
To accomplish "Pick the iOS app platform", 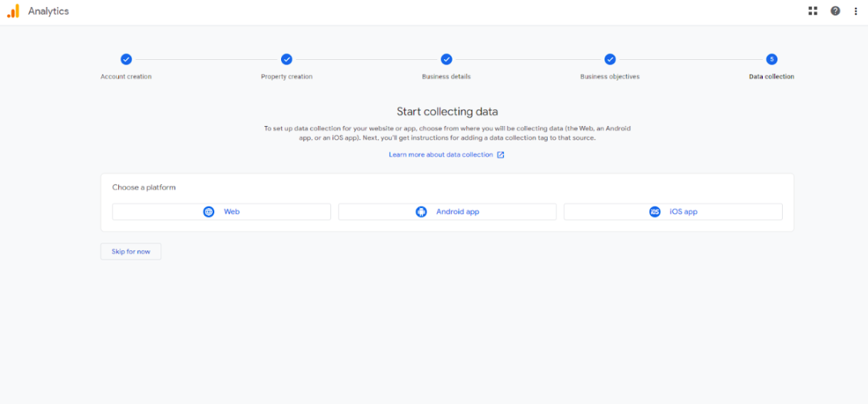I will point(673,212).
